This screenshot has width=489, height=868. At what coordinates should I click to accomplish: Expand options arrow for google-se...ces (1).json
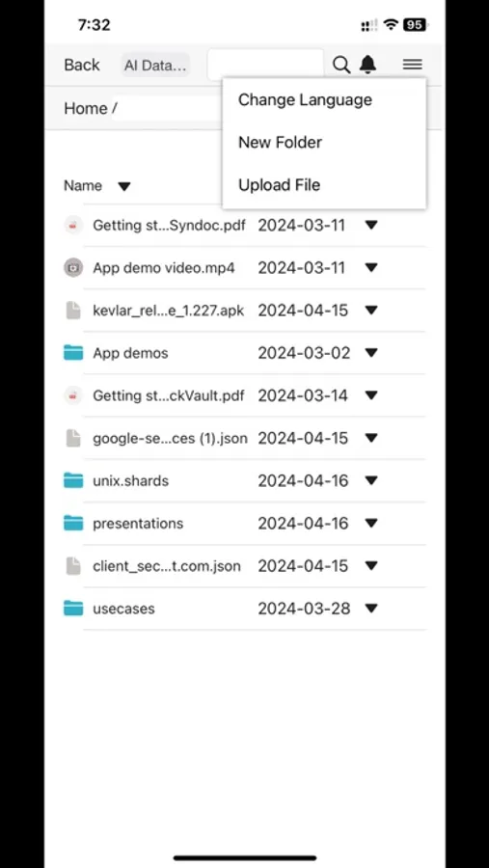coord(371,439)
